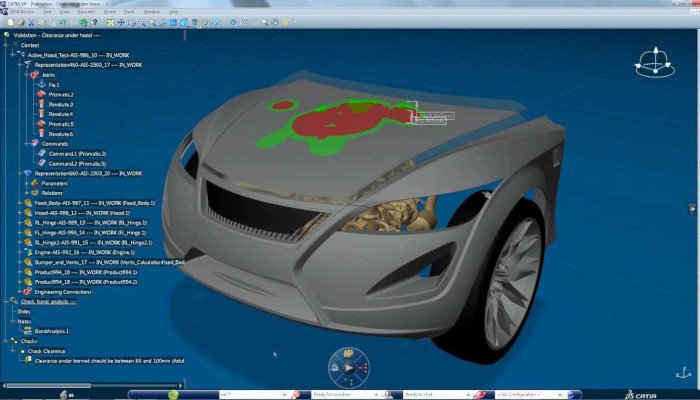The image size is (700, 400).
Task: Select the Engineering Connections tree item
Action: [63, 292]
